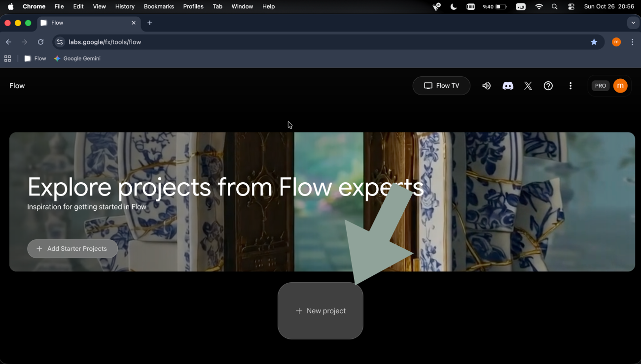Open the help question mark icon
Screen dimensions: 641x364
click(548, 86)
